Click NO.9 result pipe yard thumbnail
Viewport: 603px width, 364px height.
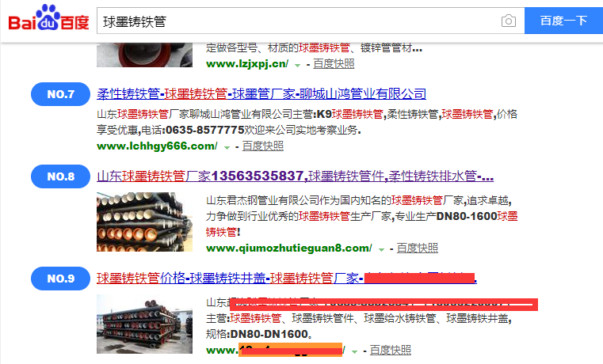[144, 324]
